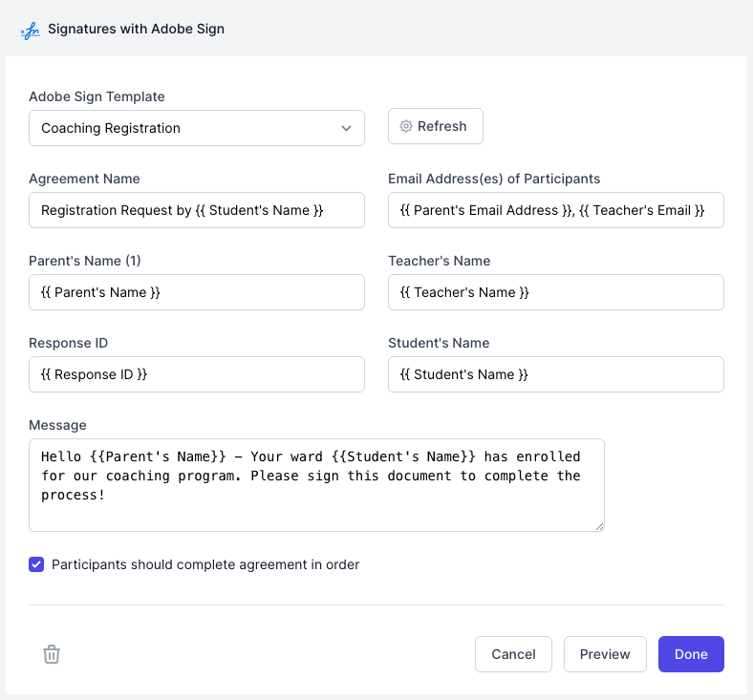The image size is (753, 700).
Task: Click 'Participants should complete agreement in order' text
Action: pos(205,564)
